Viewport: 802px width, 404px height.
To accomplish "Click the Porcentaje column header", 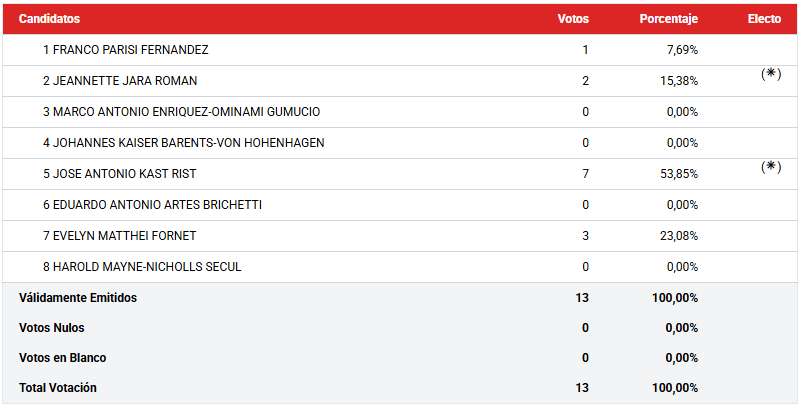I will [669, 19].
